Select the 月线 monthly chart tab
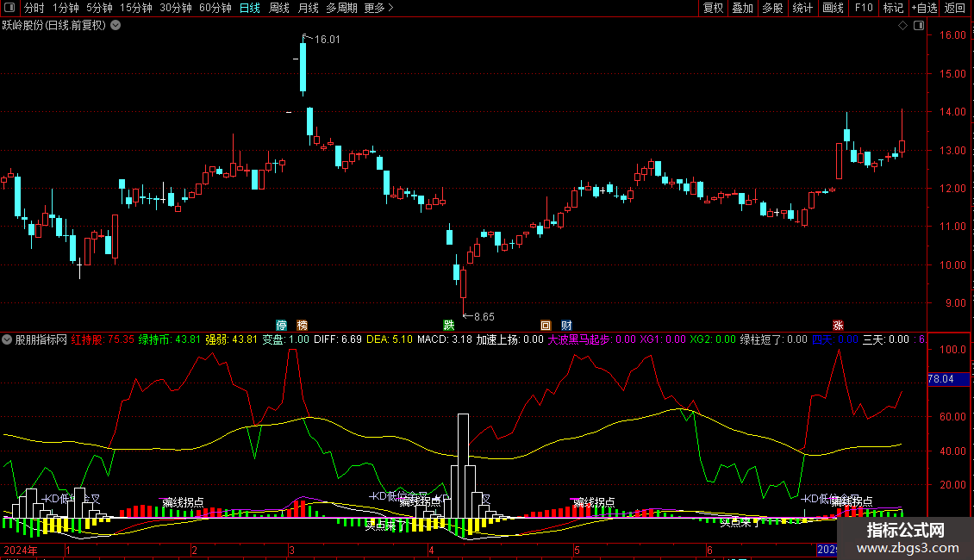This screenshot has width=974, height=560. pyautogui.click(x=308, y=8)
